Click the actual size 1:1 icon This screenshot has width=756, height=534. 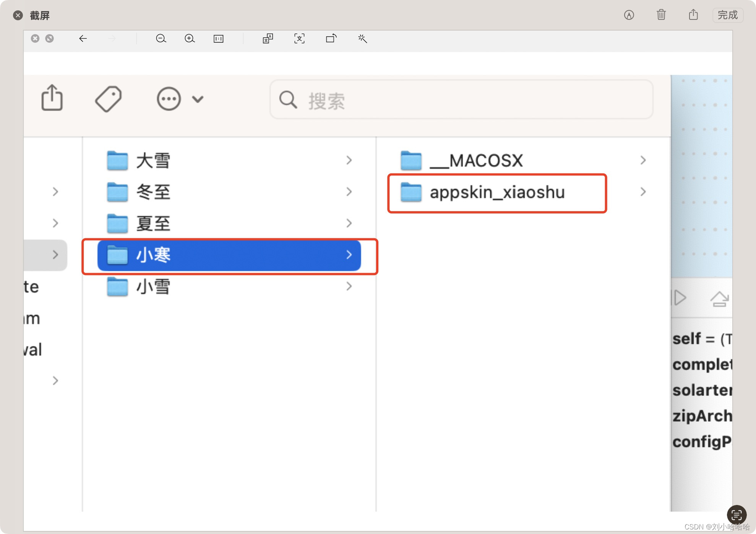219,39
